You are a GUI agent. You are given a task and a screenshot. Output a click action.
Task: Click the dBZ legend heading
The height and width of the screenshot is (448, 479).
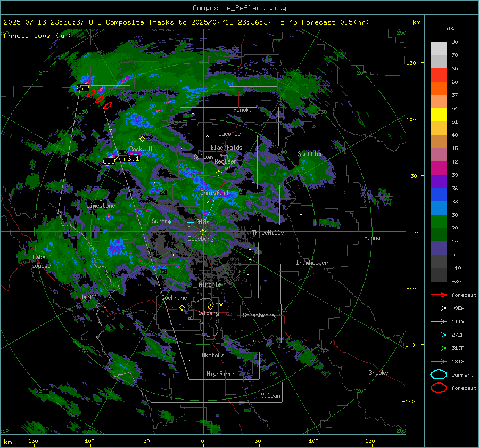tap(451, 28)
